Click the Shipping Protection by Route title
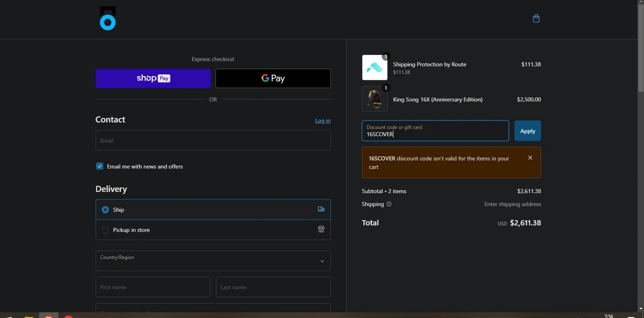This screenshot has height=318, width=644. click(x=430, y=64)
